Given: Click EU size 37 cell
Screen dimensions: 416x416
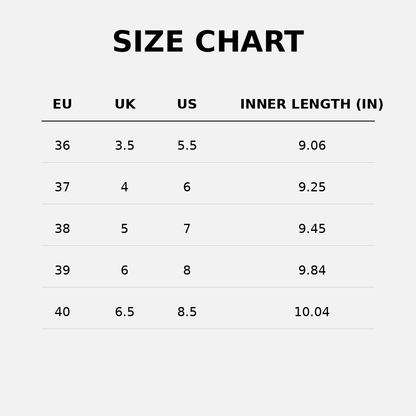Looking at the screenshot, I should pos(62,187).
